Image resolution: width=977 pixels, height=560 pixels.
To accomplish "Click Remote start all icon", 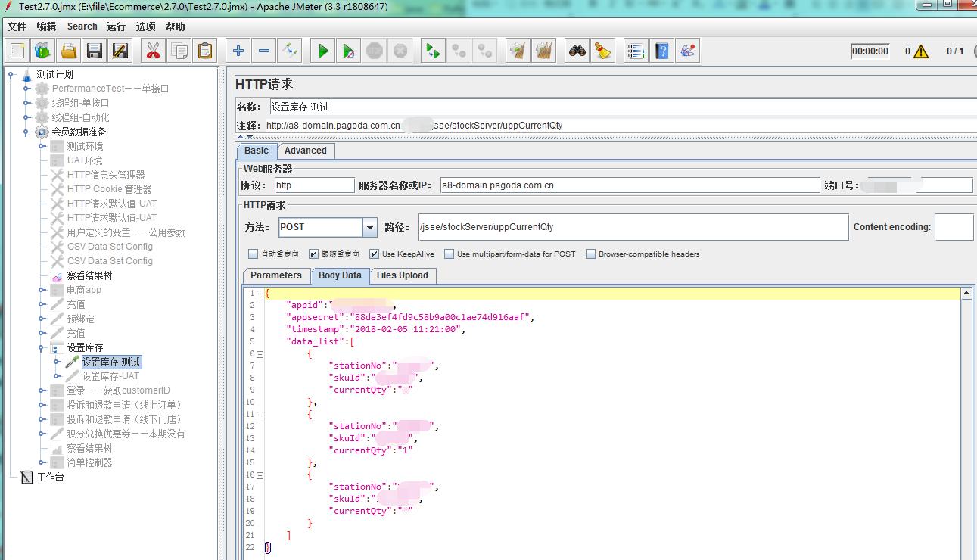I will 434,51.
